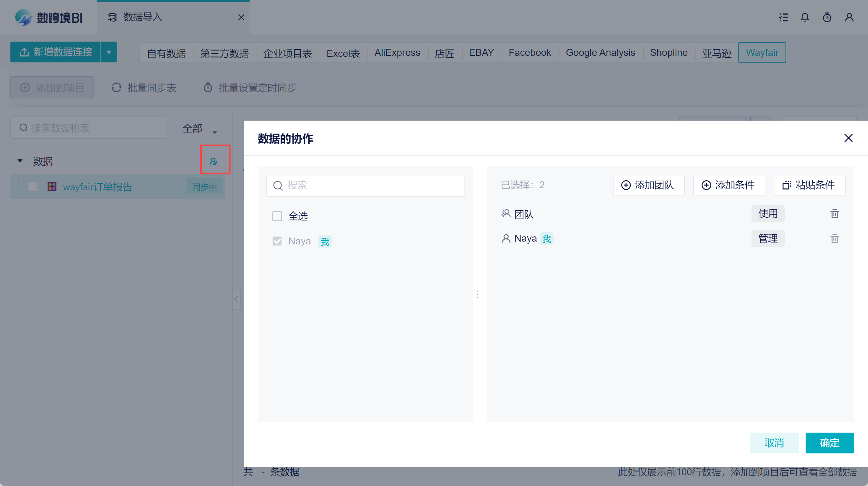Collapse the 数据 tree node
This screenshot has width=868, height=486.
[x=20, y=161]
